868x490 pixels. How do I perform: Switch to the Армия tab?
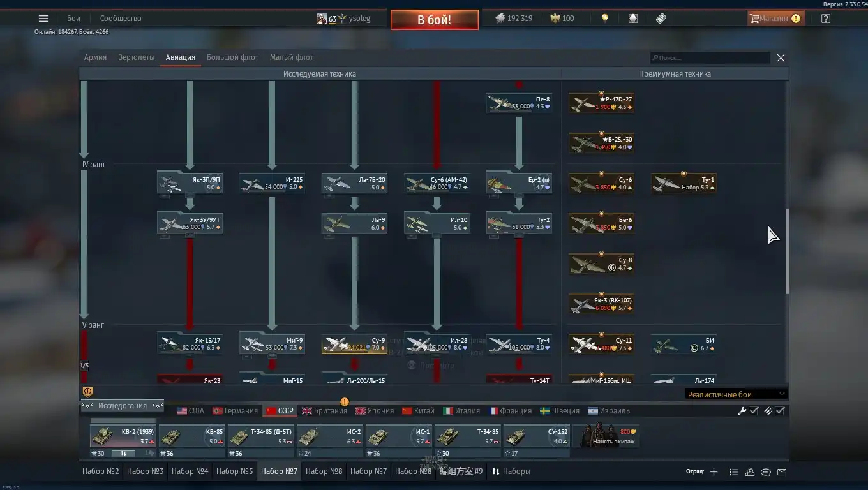pyautogui.click(x=95, y=57)
